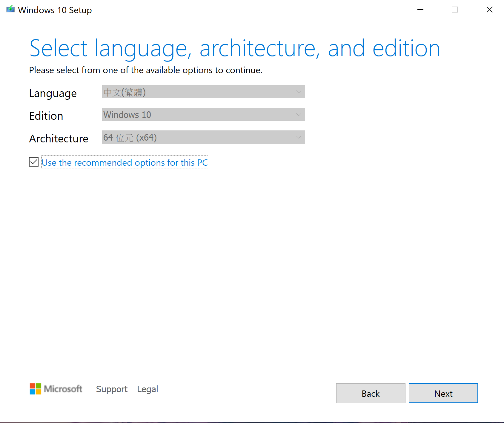The width and height of the screenshot is (504, 423).
Task: Click the 'Architecture' field label
Action: 59,139
